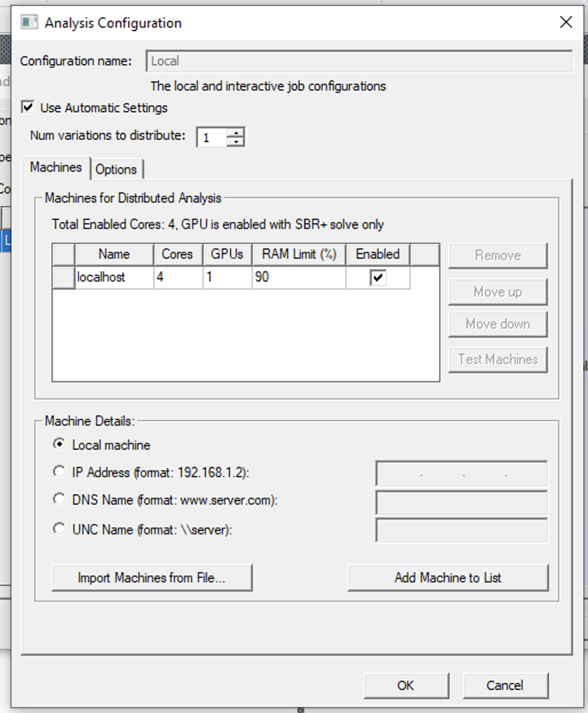Toggle Enabled checkbox for localhost

tap(378, 278)
